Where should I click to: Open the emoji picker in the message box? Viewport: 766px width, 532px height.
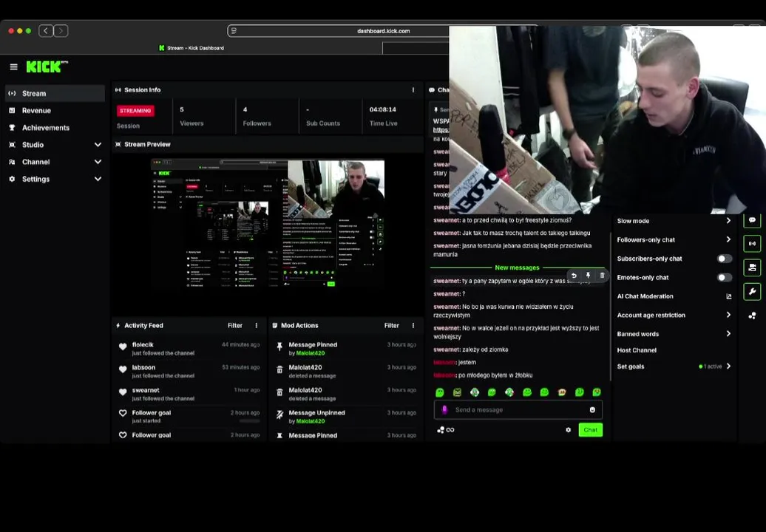[x=592, y=410]
